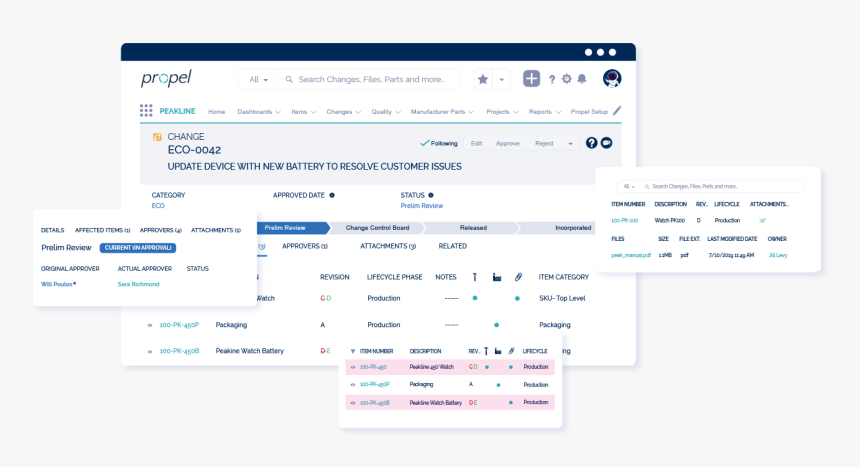Open the app launcher grid icon
Viewport: 860px width, 467px height.
pyautogui.click(x=146, y=111)
